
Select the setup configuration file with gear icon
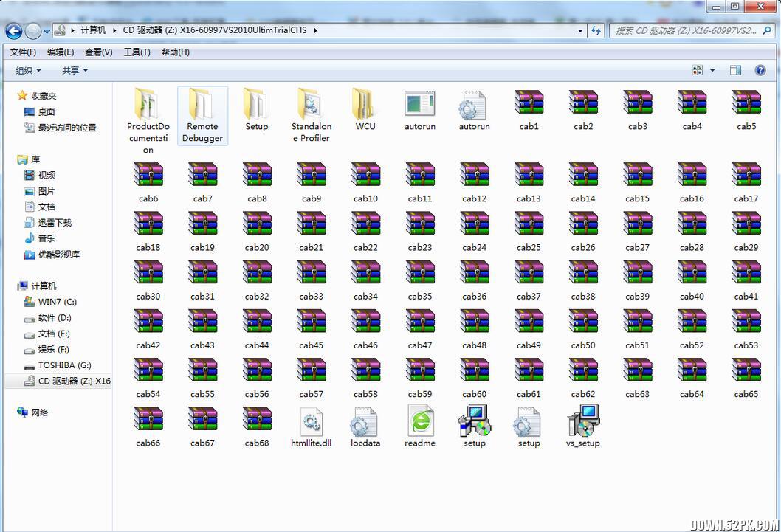529,426
